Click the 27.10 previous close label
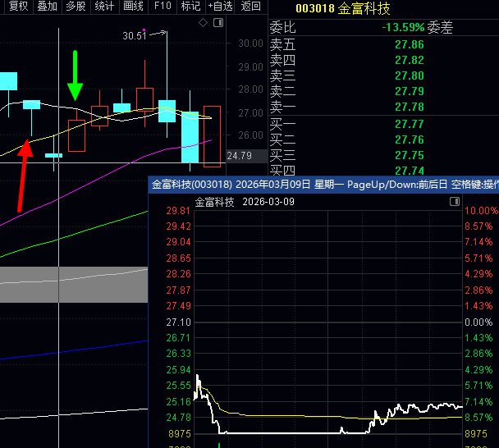Image resolution: width=499 pixels, height=448 pixels. [x=178, y=322]
